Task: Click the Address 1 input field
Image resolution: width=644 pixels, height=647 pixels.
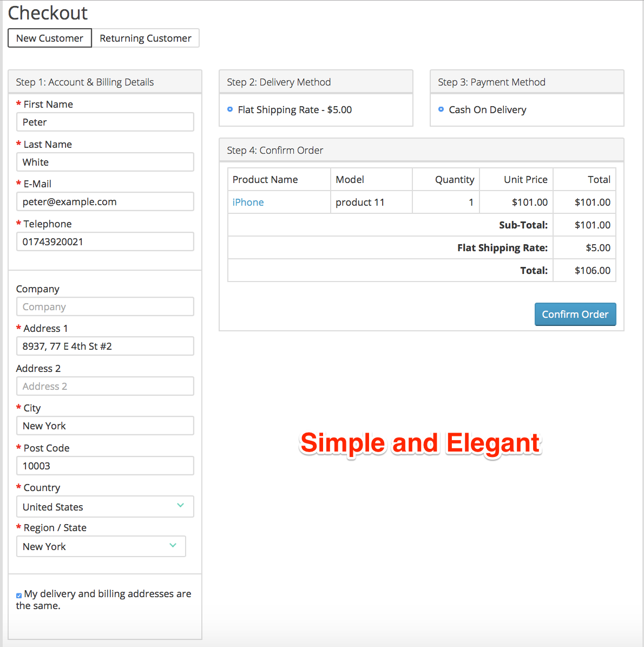Action: coord(105,346)
